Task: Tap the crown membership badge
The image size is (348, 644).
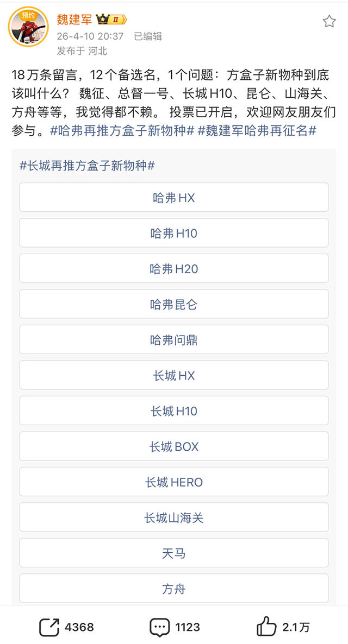Action: pyautogui.click(x=111, y=20)
